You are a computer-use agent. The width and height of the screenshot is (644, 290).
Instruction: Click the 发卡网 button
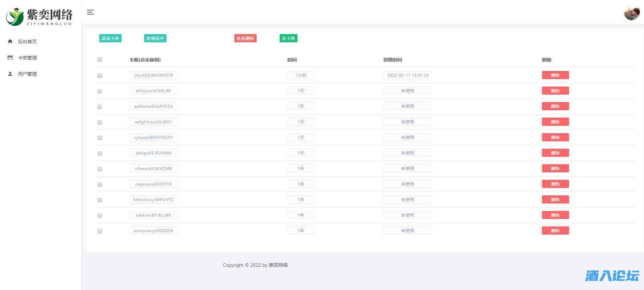tap(288, 38)
